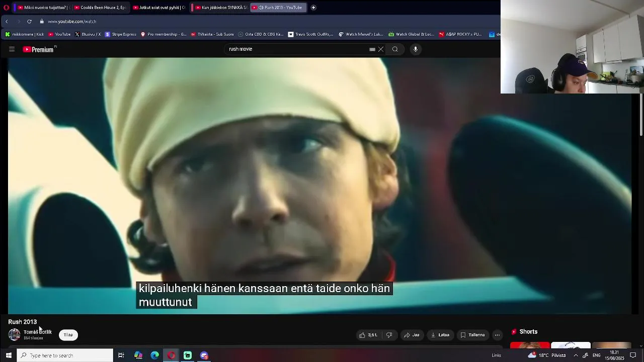
Task: Open the Shorts section heading
Action: pyautogui.click(x=528, y=332)
